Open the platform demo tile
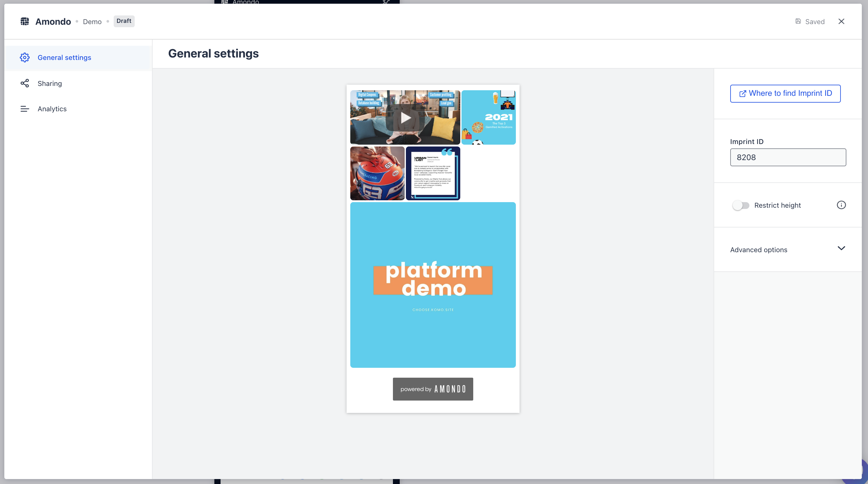This screenshot has height=484, width=868. click(x=433, y=284)
